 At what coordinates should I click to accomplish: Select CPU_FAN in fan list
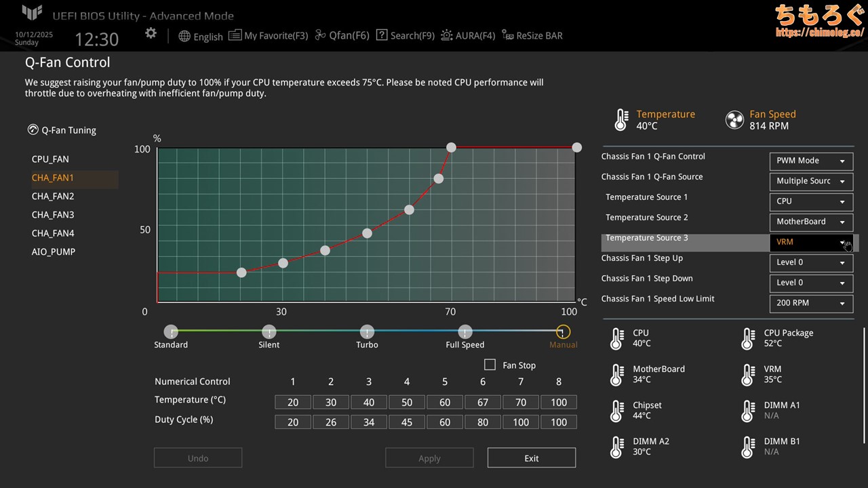pyautogui.click(x=50, y=159)
